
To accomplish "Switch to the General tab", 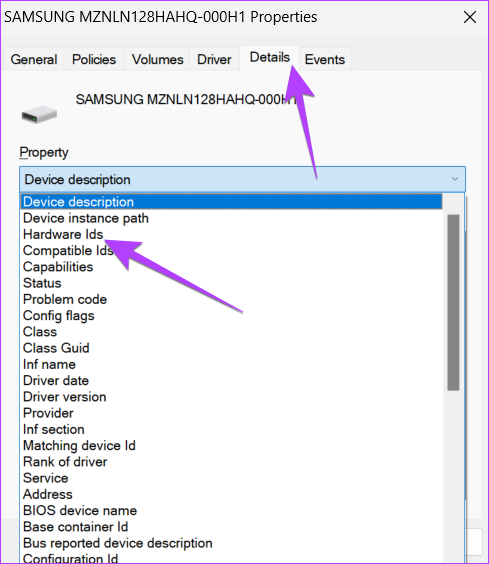I will [34, 59].
